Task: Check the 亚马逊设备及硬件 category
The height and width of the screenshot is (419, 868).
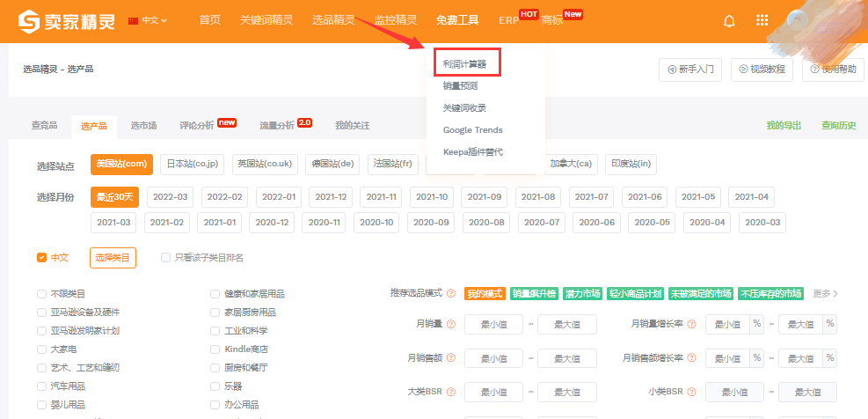Action: [x=41, y=312]
